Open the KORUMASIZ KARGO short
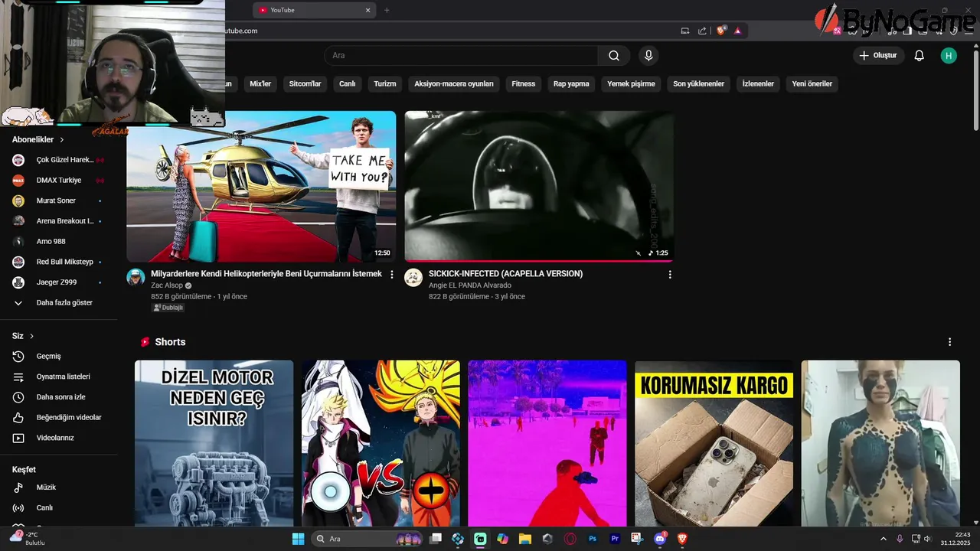This screenshot has height=551, width=980. [x=714, y=443]
